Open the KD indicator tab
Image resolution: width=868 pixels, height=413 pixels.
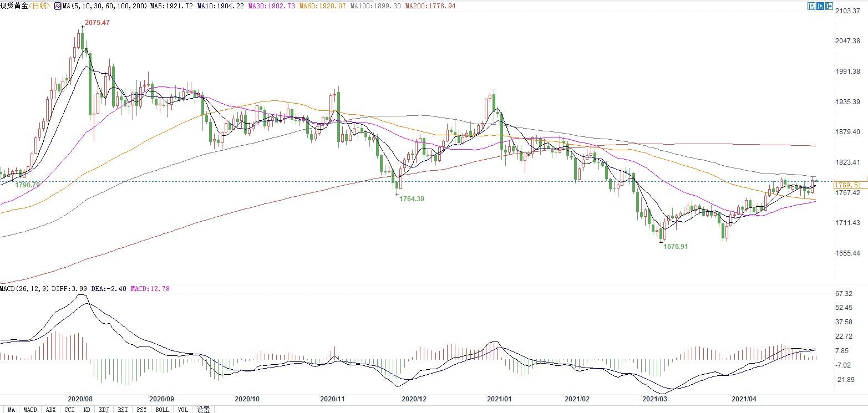87,409
